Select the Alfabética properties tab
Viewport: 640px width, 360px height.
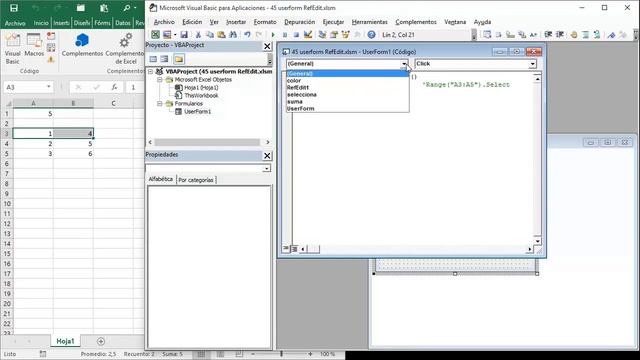tap(161, 179)
